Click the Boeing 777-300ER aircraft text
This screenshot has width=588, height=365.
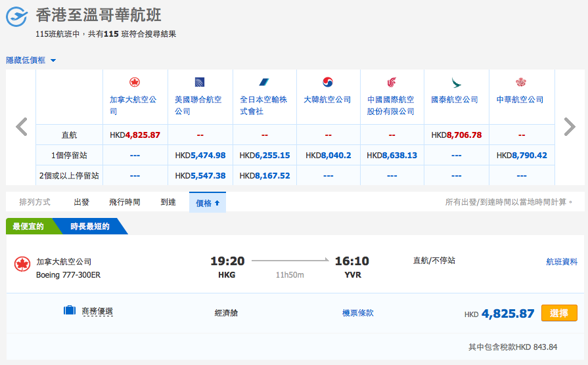pyautogui.click(x=68, y=274)
